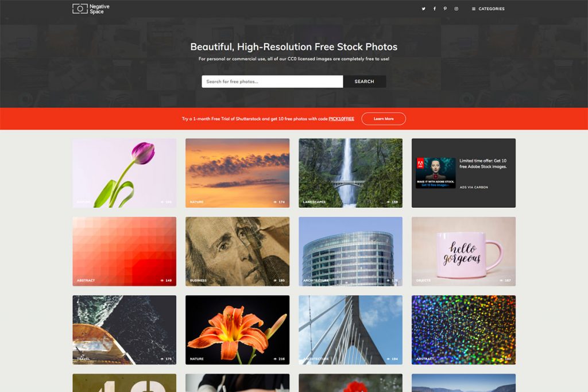
Task: Open the Instagram icon link
Action: 456,9
